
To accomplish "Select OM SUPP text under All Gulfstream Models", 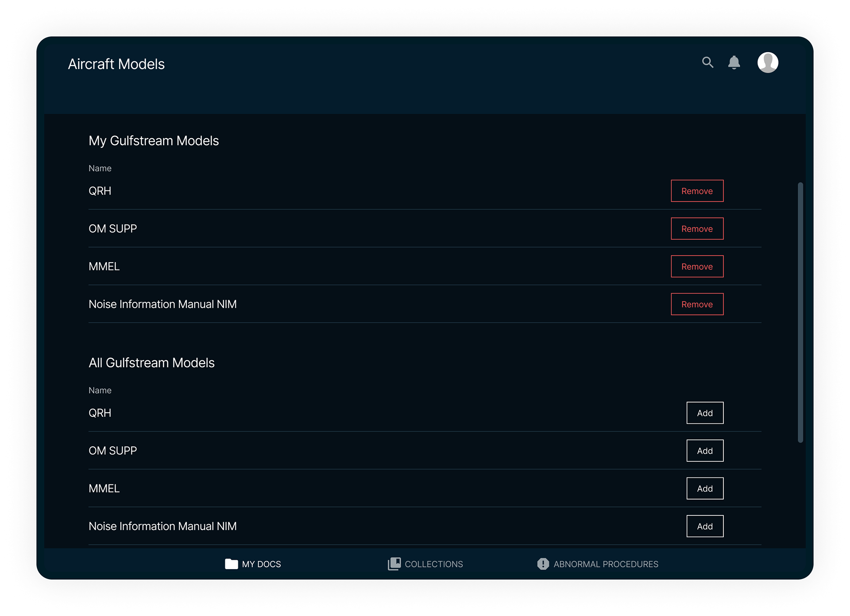I will (x=112, y=450).
